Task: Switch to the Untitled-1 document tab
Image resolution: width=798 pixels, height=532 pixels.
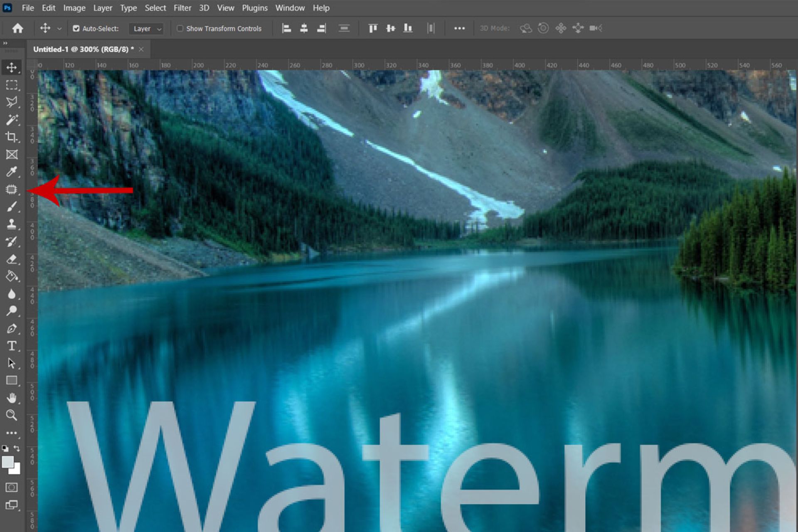Action: coord(83,49)
